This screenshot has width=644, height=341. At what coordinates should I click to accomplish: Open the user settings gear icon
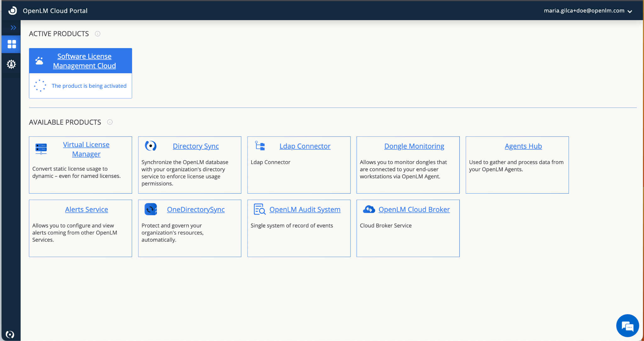pyautogui.click(x=11, y=64)
